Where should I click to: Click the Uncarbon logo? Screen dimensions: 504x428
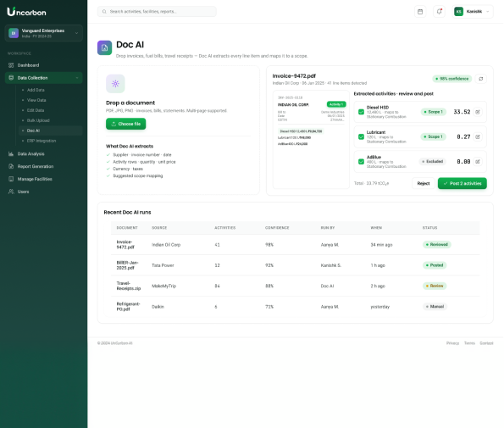[x=26, y=12]
